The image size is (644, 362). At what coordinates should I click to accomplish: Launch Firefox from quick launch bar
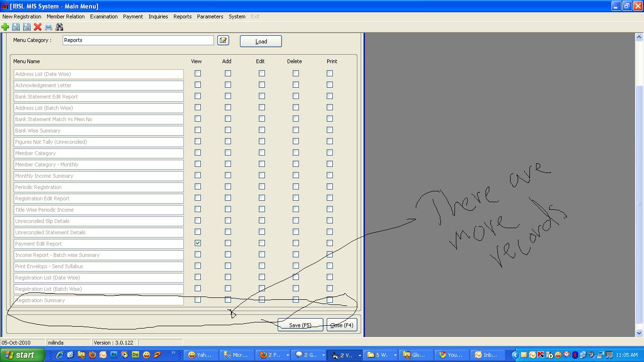(92, 355)
